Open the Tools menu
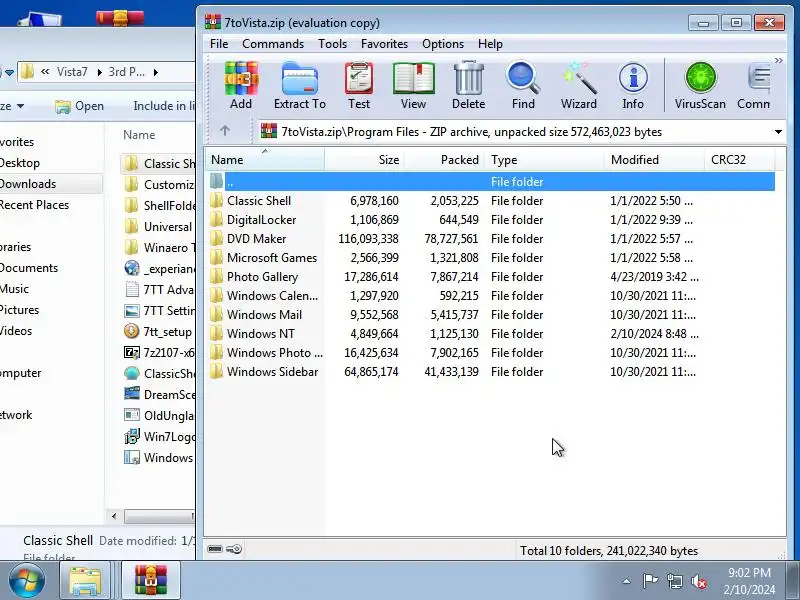 tap(332, 44)
